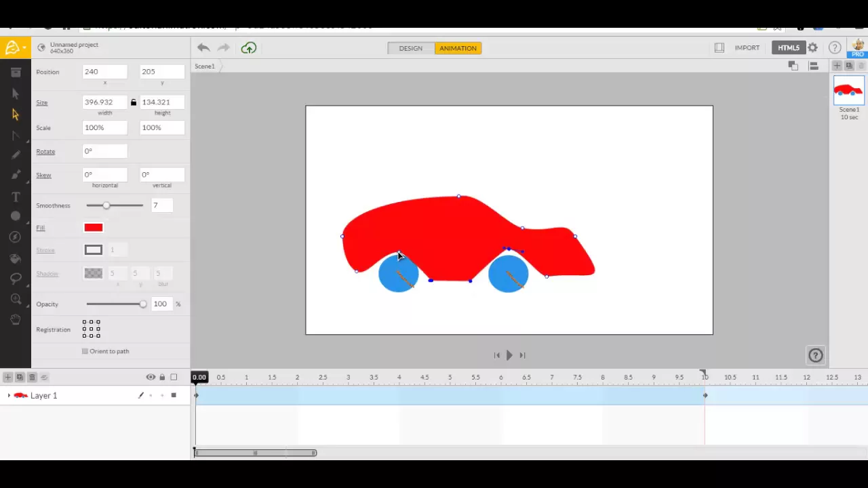Play the animation

(509, 355)
